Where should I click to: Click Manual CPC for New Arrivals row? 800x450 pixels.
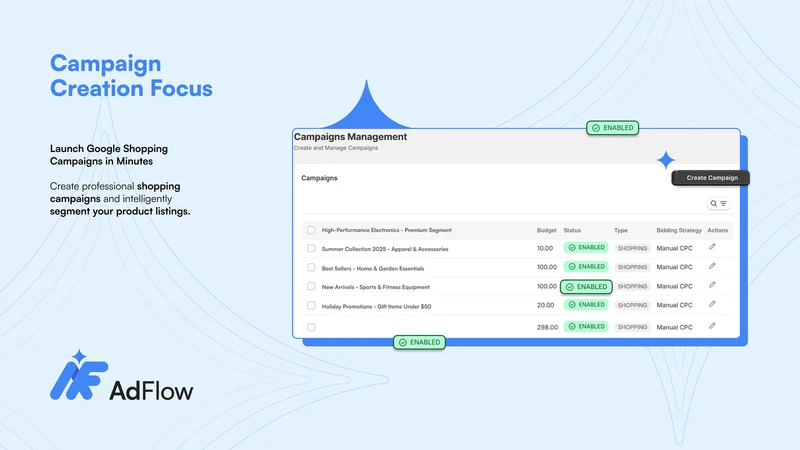click(x=674, y=287)
